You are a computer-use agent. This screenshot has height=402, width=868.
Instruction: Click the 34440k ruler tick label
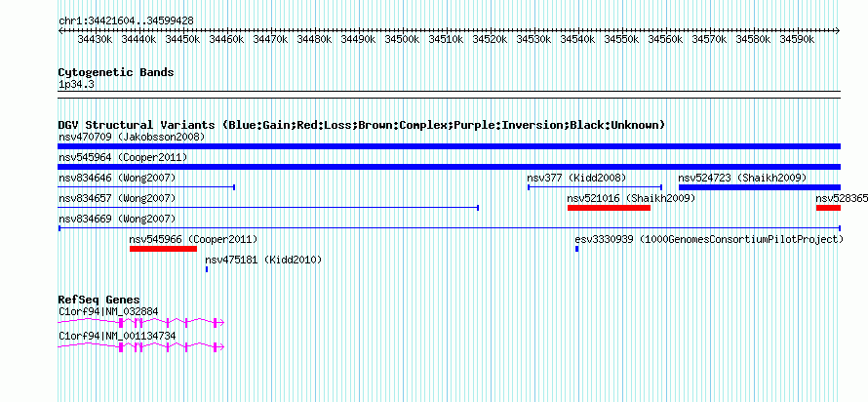pyautogui.click(x=138, y=40)
